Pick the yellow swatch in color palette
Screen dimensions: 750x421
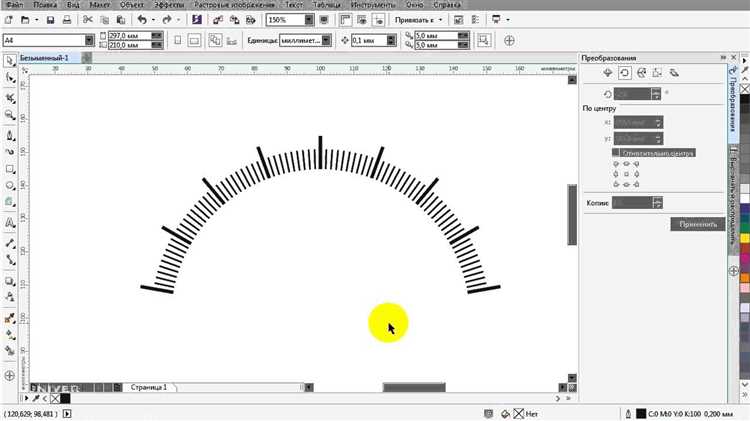pyautogui.click(x=743, y=238)
